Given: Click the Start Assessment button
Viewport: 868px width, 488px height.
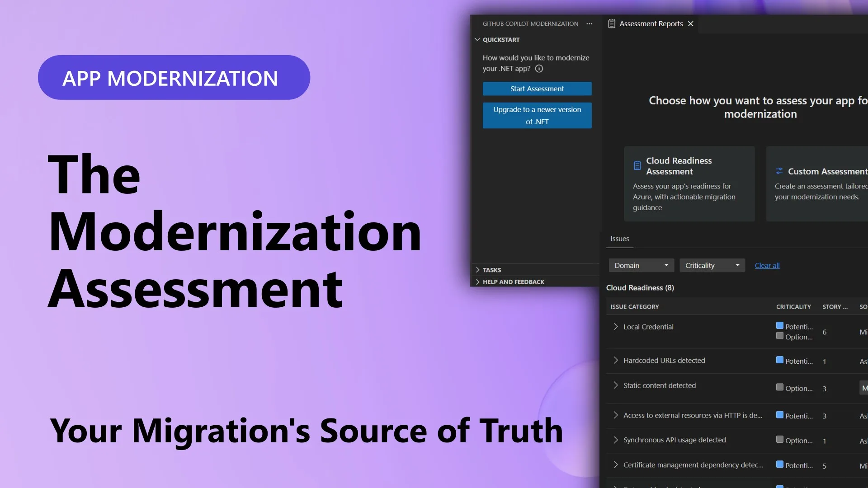Looking at the screenshot, I should coord(537,89).
